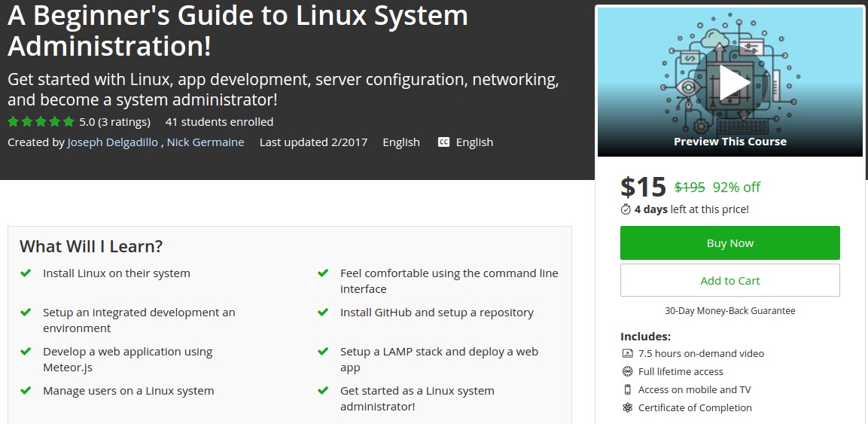Click the checkmark beside Manage users on a Linux system
The width and height of the screenshot is (868, 424).
point(26,391)
